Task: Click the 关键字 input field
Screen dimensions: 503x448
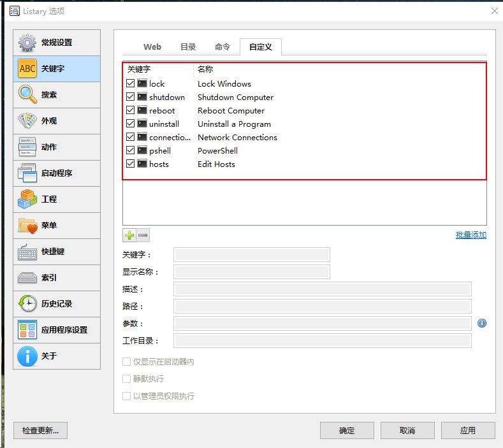Action: point(251,255)
